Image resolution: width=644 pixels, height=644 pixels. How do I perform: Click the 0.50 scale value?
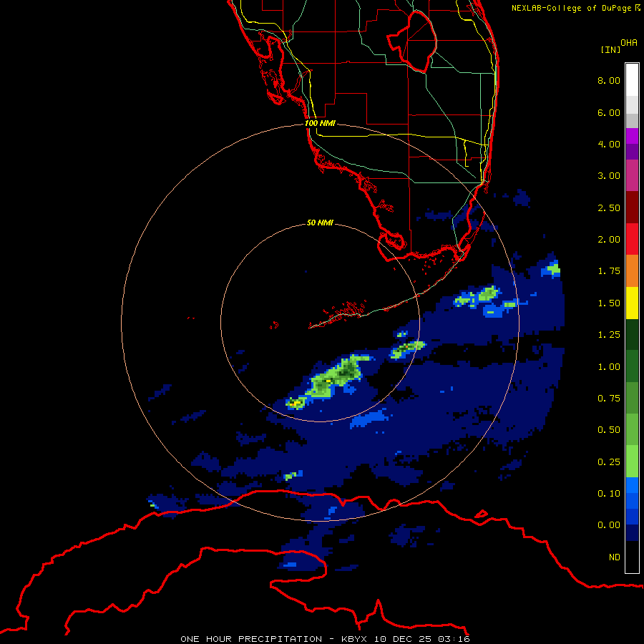coord(609,430)
